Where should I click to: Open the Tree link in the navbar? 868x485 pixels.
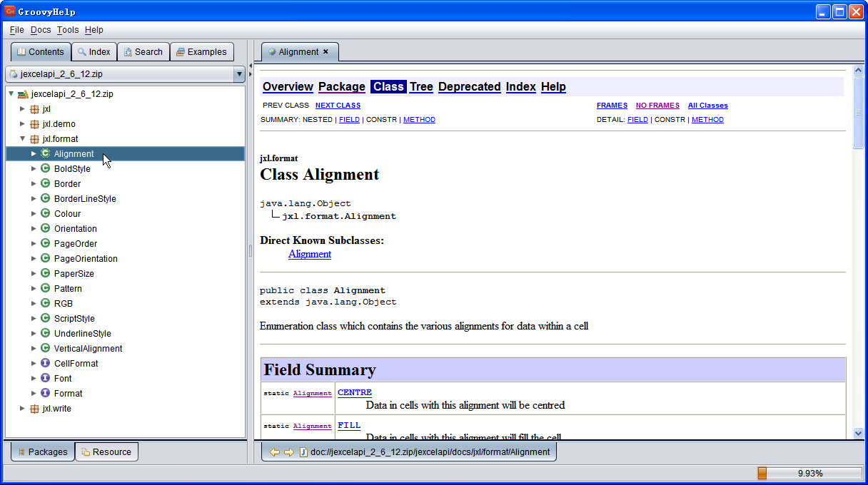[421, 86]
